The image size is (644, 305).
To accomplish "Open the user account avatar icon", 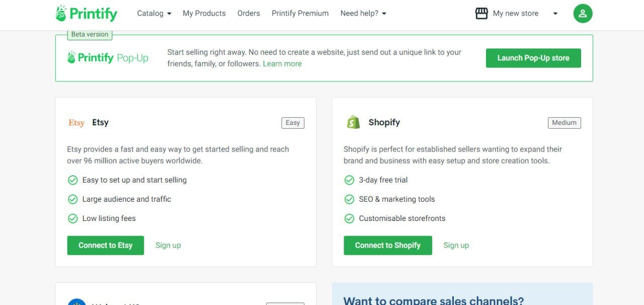I will pos(583,14).
